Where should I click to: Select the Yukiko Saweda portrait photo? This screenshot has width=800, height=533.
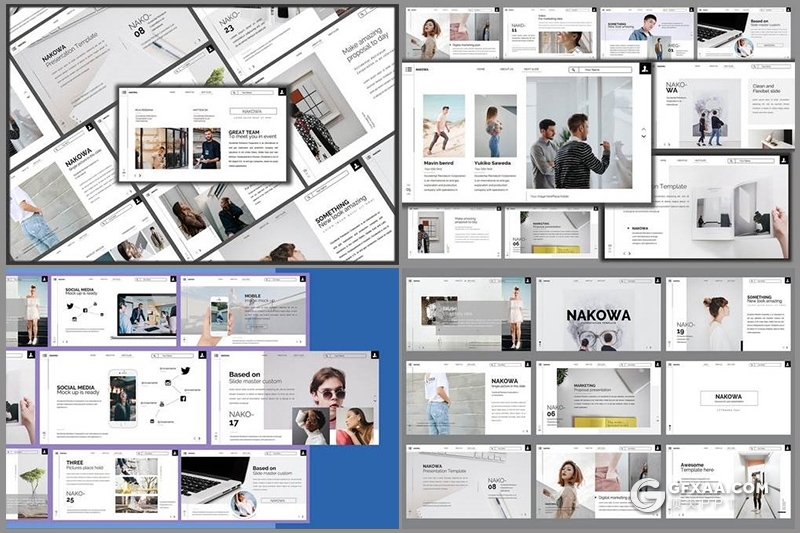click(494, 126)
